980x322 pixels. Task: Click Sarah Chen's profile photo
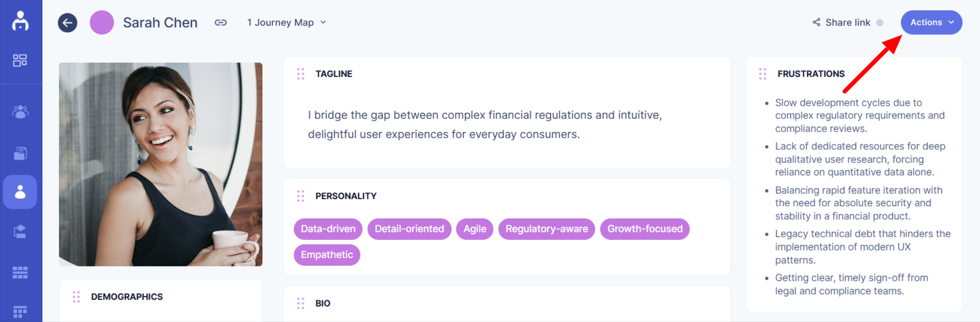(161, 164)
